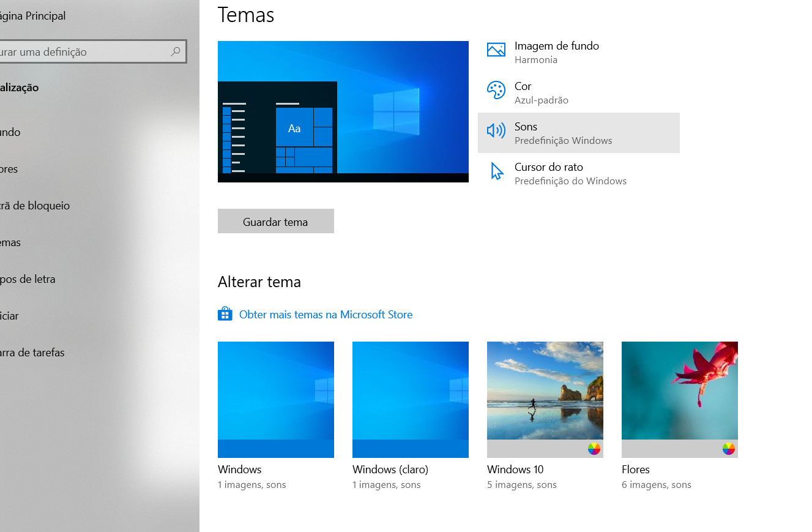
Task: Open Imagem de fundo showing Harmonia
Action: [558, 52]
